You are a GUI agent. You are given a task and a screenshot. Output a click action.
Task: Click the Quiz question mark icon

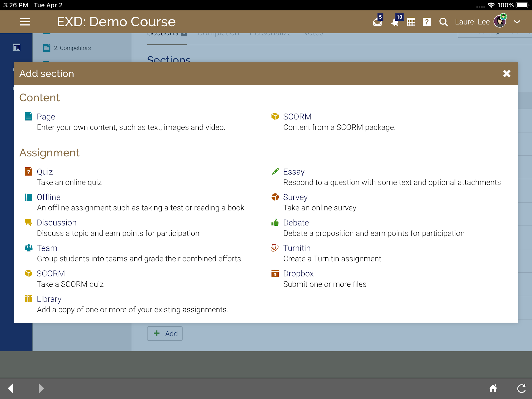click(x=29, y=172)
